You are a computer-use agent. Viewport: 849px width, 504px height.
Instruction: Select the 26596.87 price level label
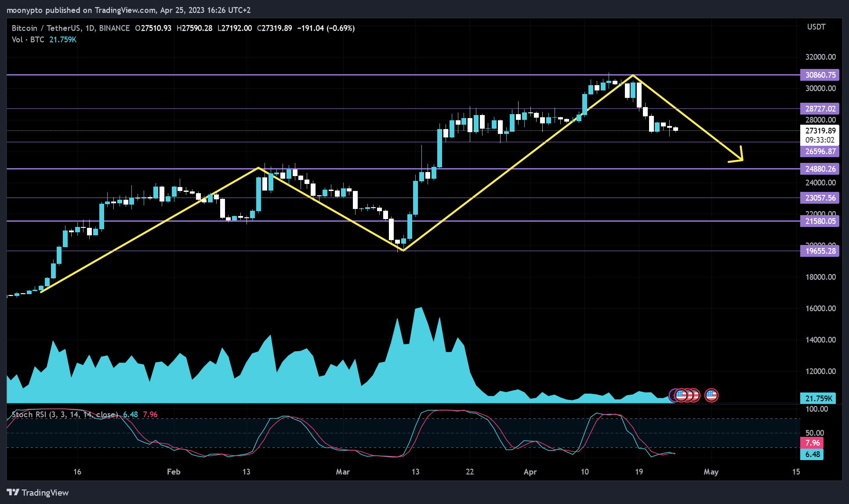820,151
